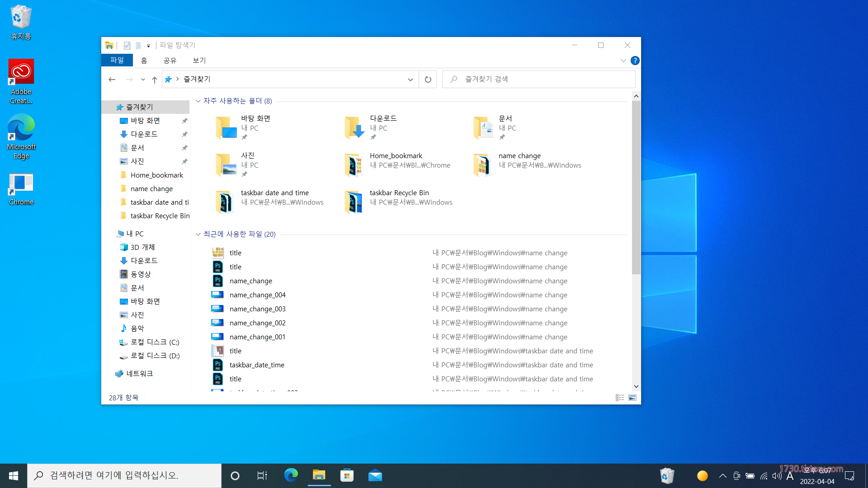Image resolution: width=868 pixels, height=488 pixels.
Task: Open Microsoft Store from the taskbar
Action: point(347,475)
